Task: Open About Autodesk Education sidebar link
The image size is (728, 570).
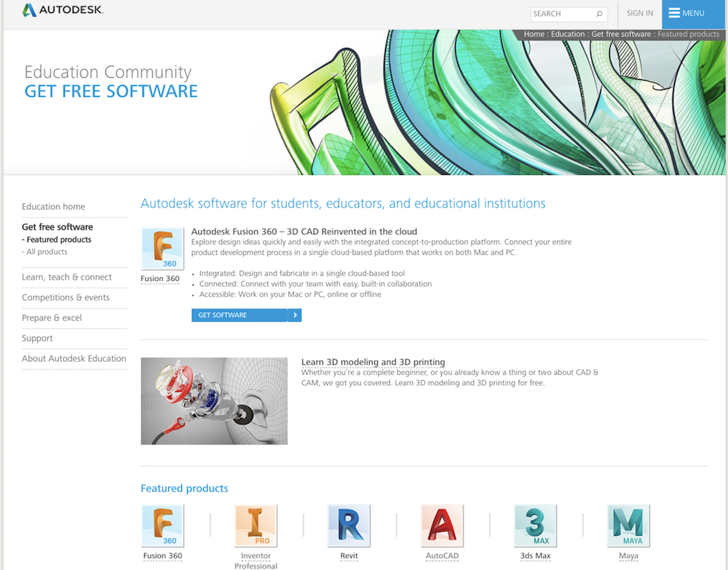Action: [x=74, y=358]
